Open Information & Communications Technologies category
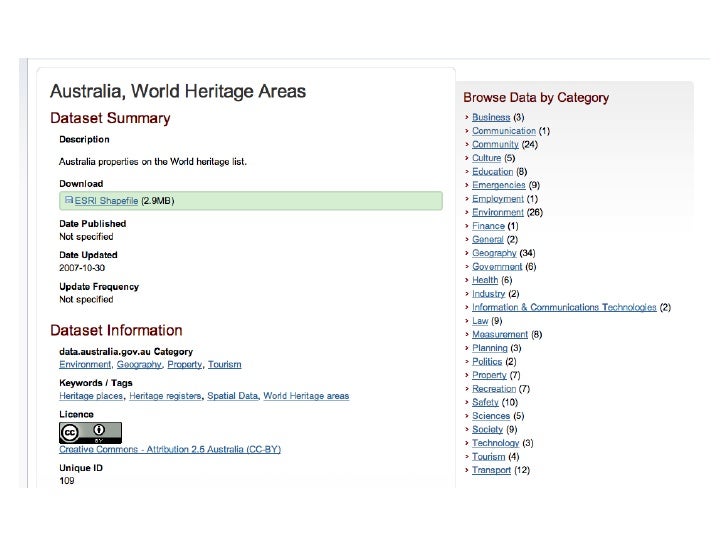Image resolution: width=728 pixels, height=546 pixels. pos(564,307)
